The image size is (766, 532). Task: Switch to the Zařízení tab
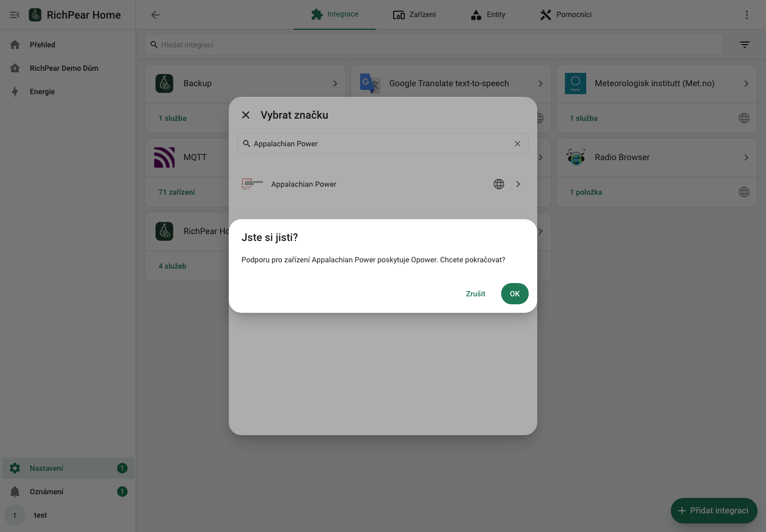pyautogui.click(x=414, y=15)
